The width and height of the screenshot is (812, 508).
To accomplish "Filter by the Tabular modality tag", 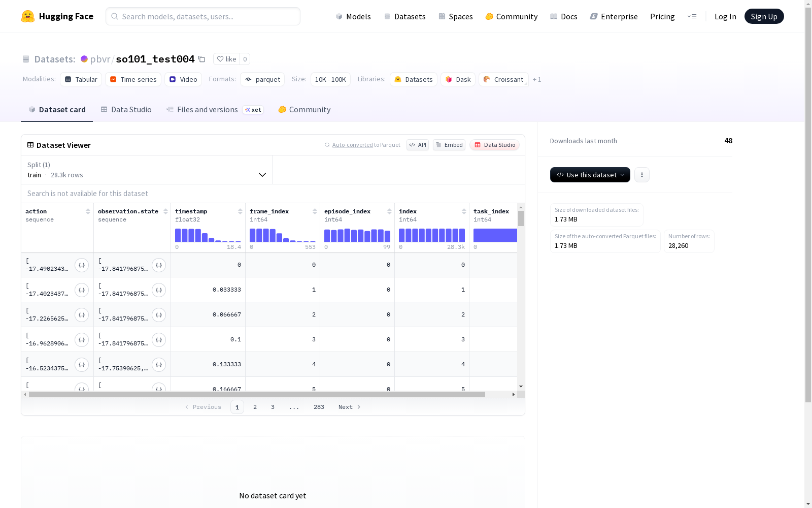I will click(81, 79).
